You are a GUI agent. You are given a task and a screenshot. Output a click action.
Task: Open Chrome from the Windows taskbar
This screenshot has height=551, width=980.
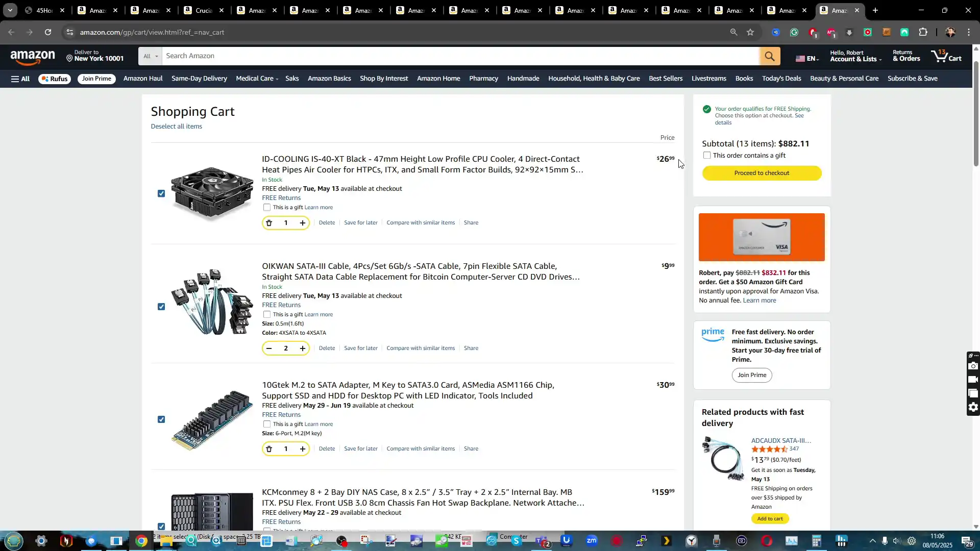click(x=141, y=541)
